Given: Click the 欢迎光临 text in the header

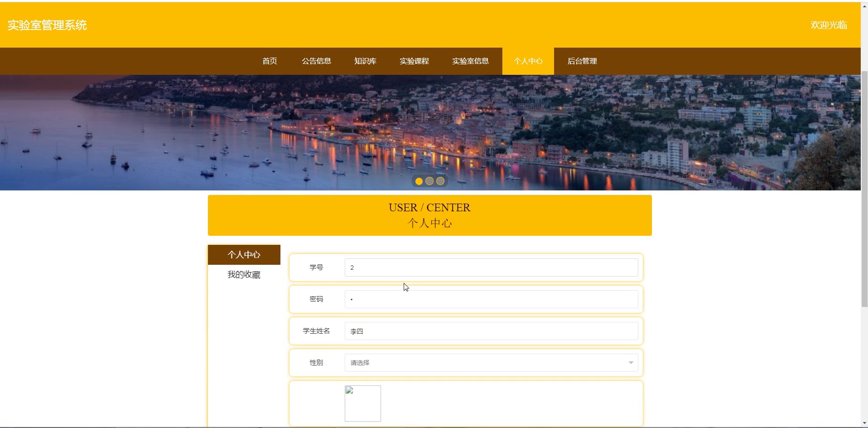Looking at the screenshot, I should coord(829,25).
